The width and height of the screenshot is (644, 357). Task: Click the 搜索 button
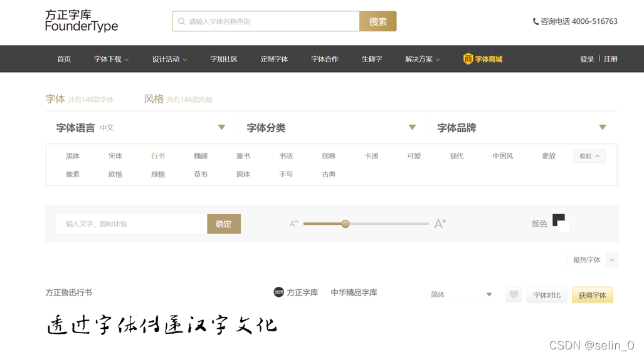click(378, 21)
